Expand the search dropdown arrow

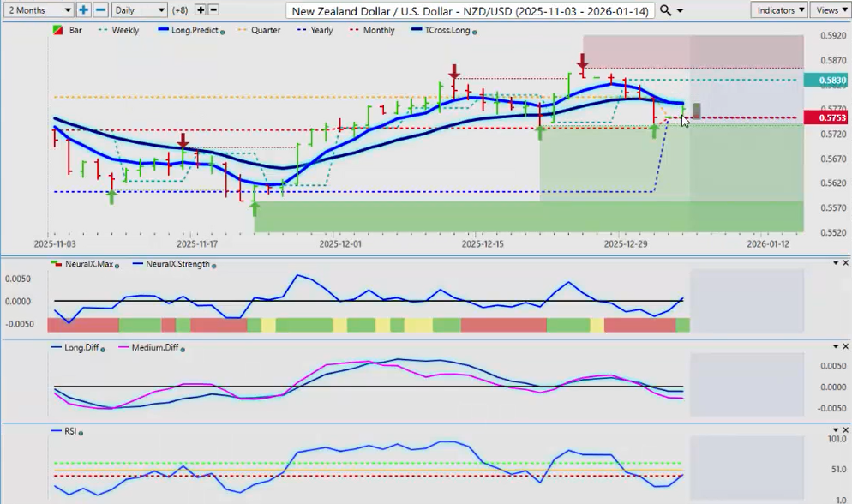(681, 10)
